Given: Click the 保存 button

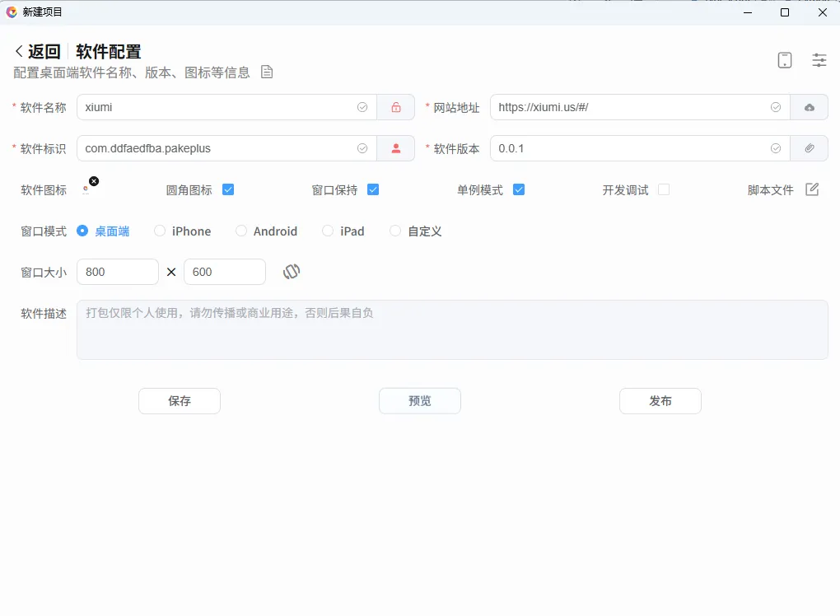Looking at the screenshot, I should [180, 401].
